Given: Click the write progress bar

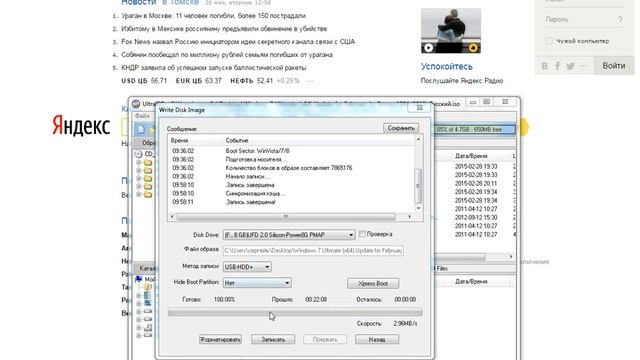Looking at the screenshot, I should point(295,313).
